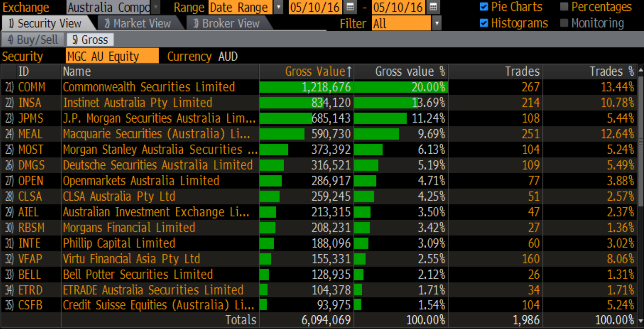Viewport: 644px width, 329px height.
Task: Click the name Instinet Australia Pty Limited
Action: tap(137, 103)
